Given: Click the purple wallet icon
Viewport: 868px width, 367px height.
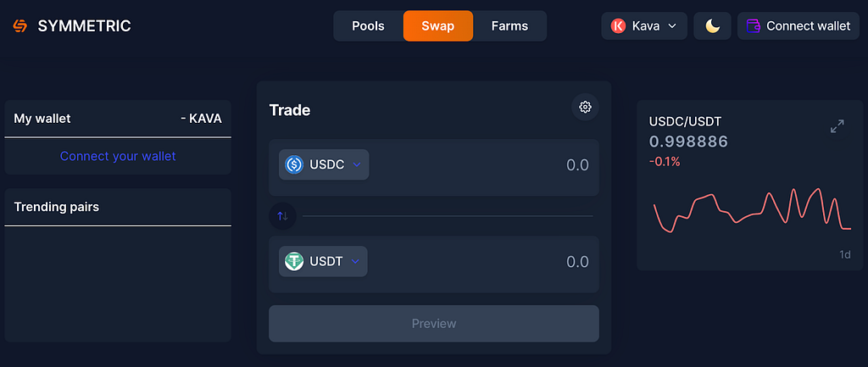Looking at the screenshot, I should tap(754, 26).
